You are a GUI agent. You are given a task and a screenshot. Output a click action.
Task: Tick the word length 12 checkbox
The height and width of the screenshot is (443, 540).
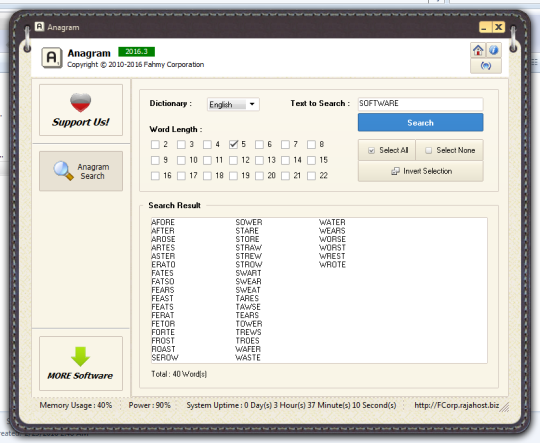click(233, 160)
